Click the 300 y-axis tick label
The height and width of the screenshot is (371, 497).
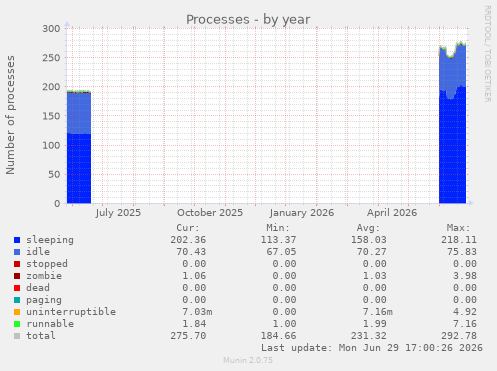(51, 29)
